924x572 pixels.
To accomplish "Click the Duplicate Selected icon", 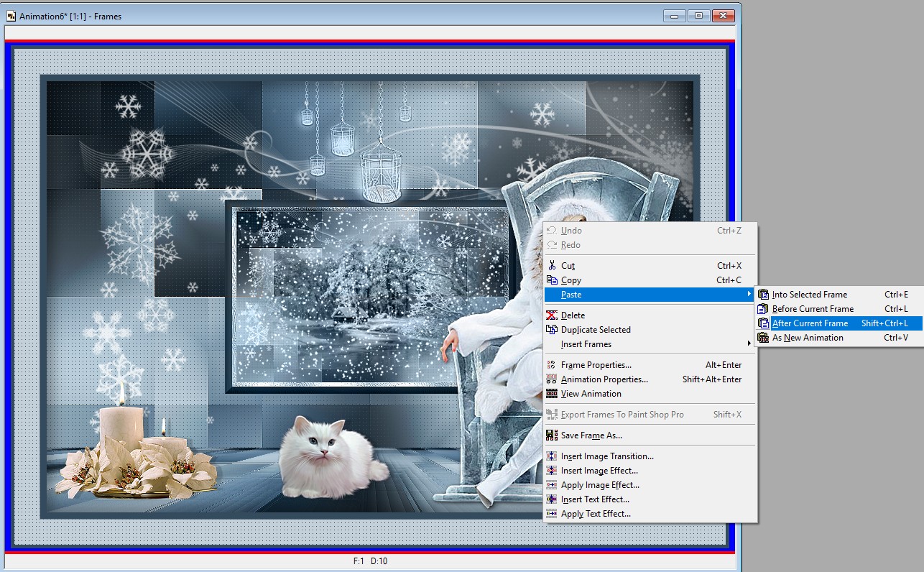I will click(x=552, y=330).
